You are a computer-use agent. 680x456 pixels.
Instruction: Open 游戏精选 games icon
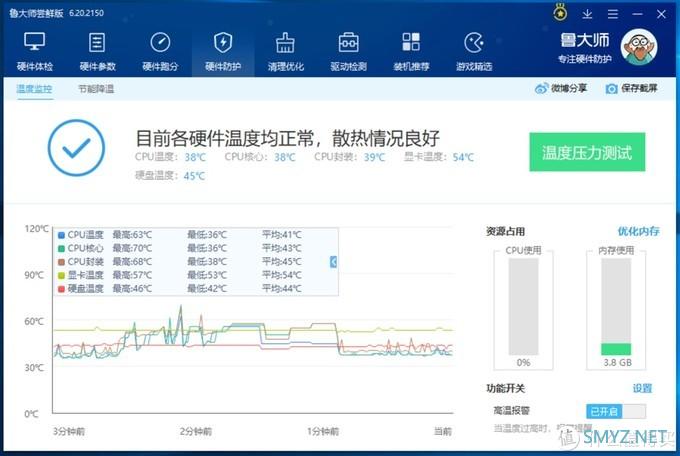click(474, 51)
